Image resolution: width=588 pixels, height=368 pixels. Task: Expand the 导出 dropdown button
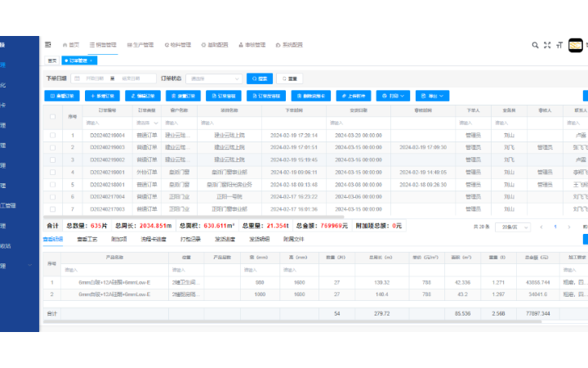(432, 96)
